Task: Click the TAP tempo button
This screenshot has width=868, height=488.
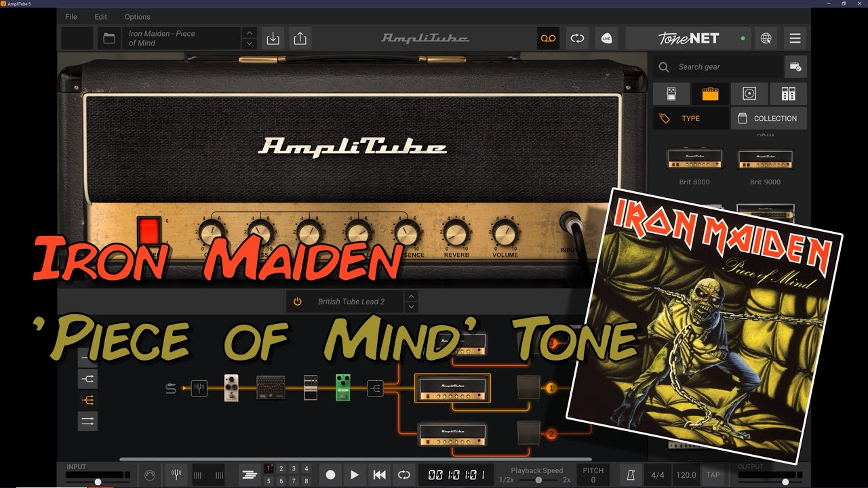Action: 713,475
